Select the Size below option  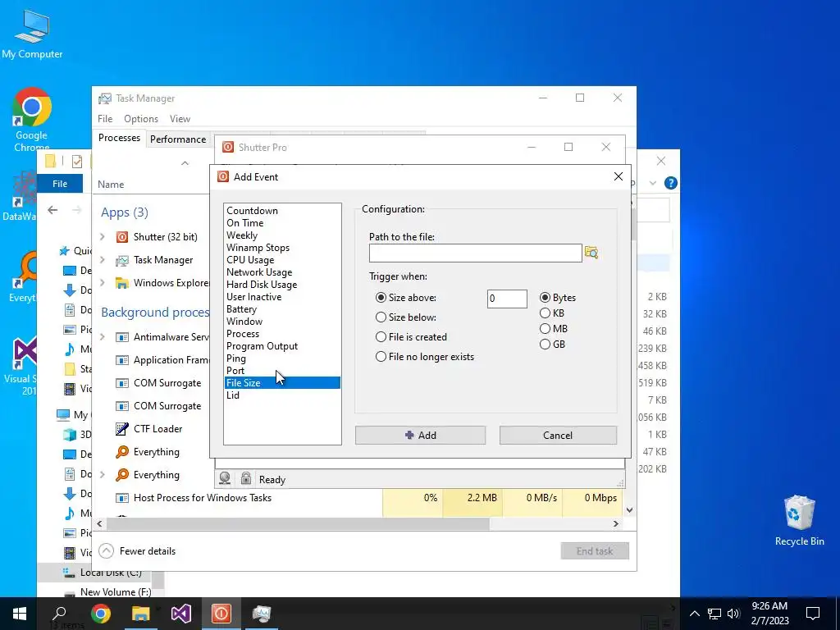pyautogui.click(x=381, y=317)
